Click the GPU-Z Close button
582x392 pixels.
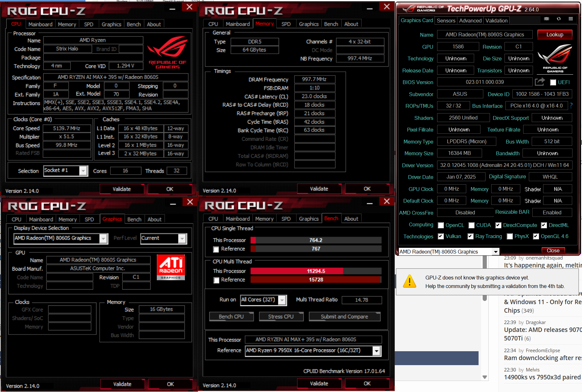553,251
